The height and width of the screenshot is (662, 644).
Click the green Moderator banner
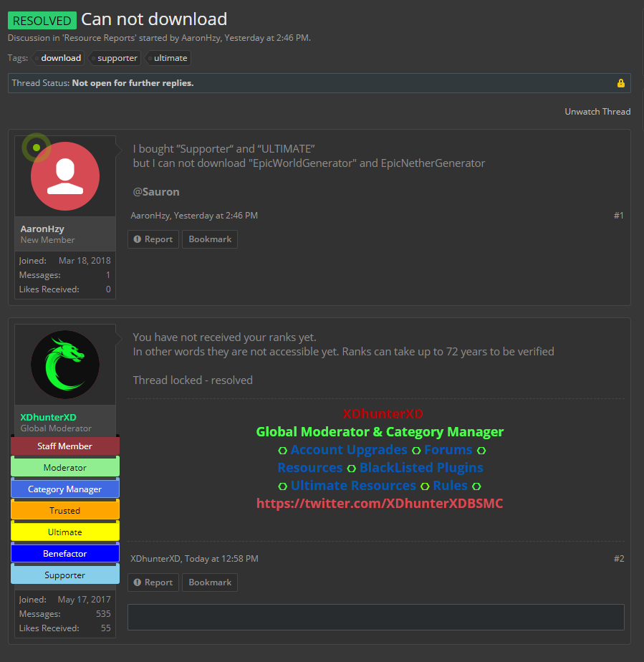click(65, 467)
